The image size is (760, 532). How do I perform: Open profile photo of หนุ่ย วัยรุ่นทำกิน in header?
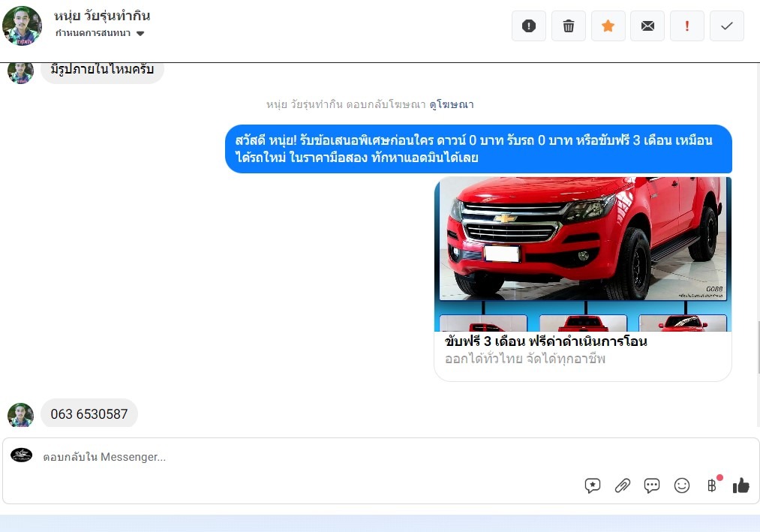point(23,26)
